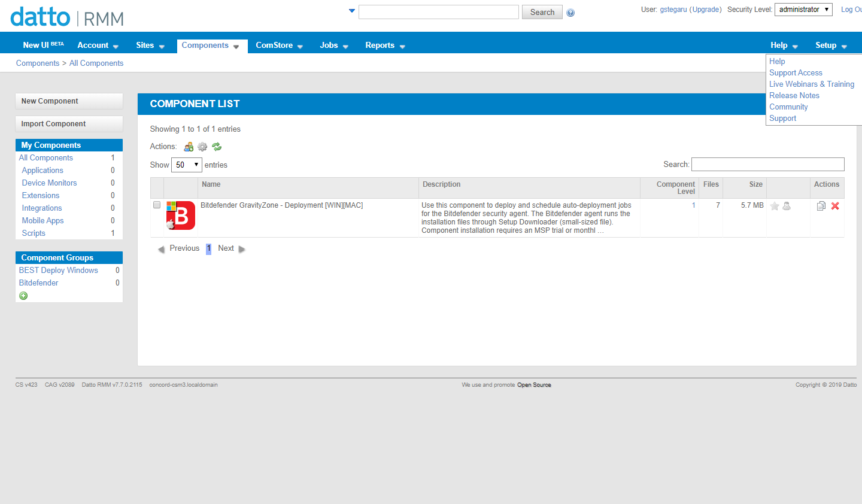The image size is (862, 504).
Task: Click the add-to-group action icon beside Actions
Action: (x=189, y=147)
